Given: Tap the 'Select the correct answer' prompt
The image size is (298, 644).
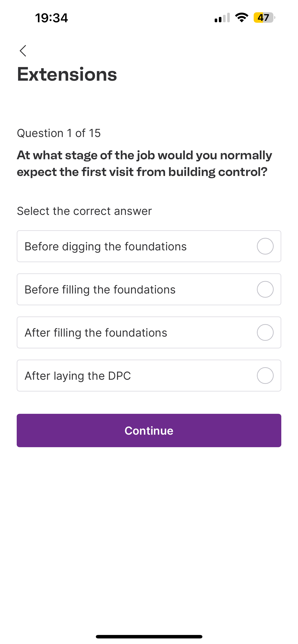Looking at the screenshot, I should tap(84, 211).
